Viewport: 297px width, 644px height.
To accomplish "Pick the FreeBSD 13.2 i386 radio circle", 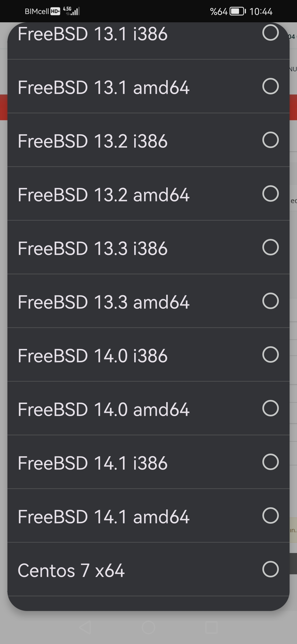I will [x=271, y=140].
